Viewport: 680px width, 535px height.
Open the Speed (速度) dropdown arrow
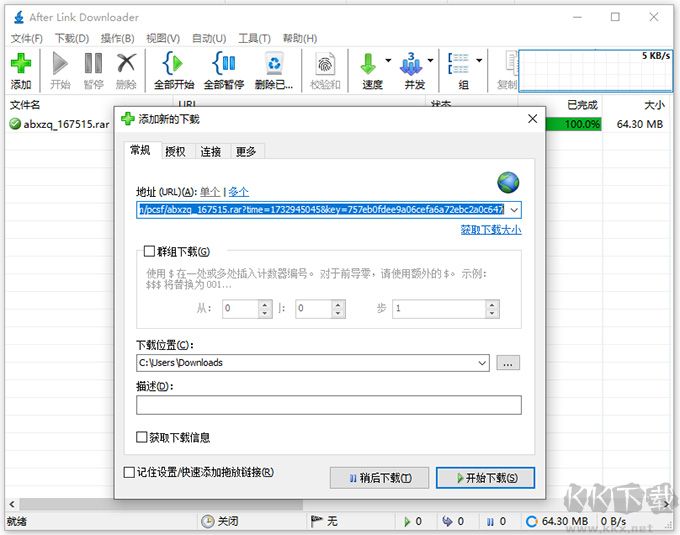(388, 60)
